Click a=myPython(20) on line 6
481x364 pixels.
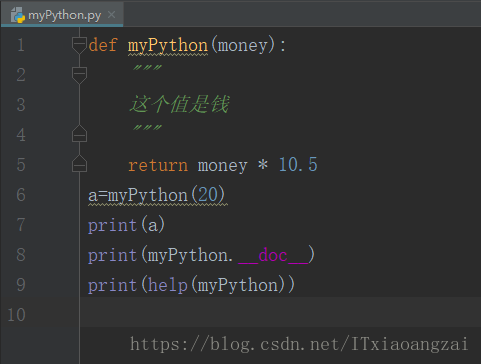157,195
